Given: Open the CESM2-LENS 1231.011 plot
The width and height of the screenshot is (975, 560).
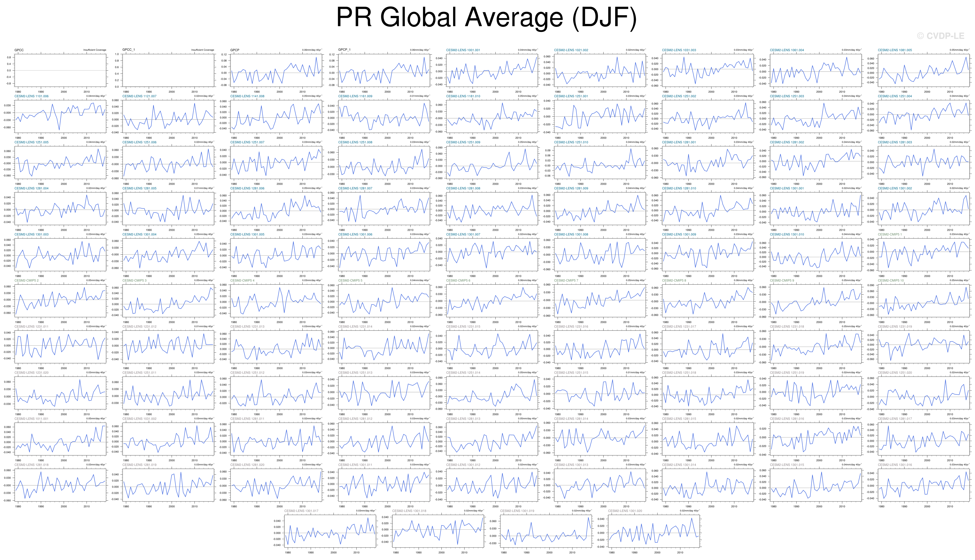Looking at the screenshot, I should point(60,346).
